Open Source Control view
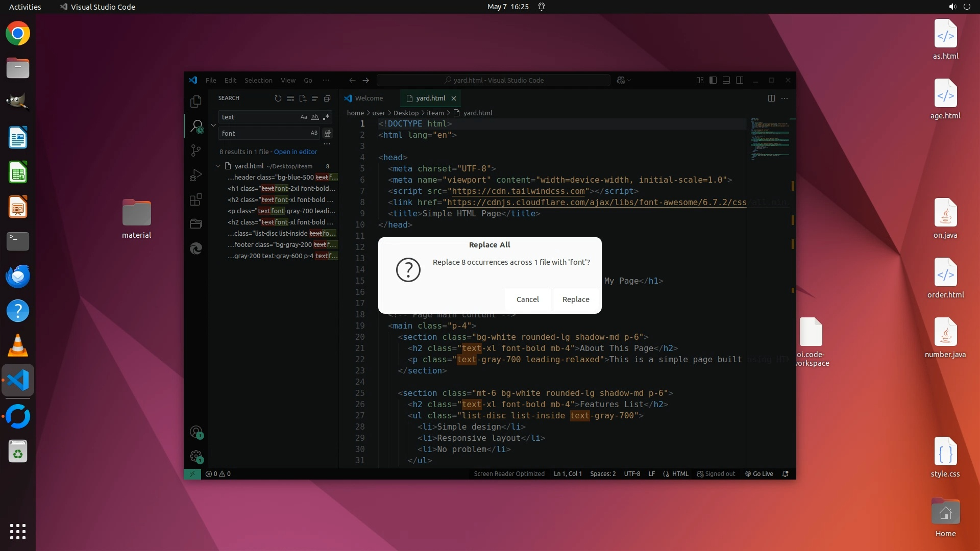 click(x=196, y=151)
